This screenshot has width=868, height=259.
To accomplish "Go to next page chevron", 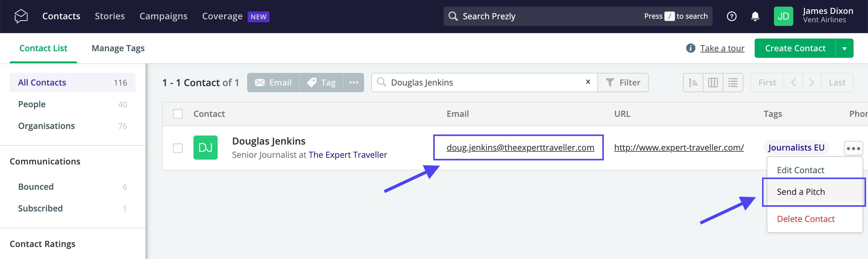I will (x=811, y=83).
